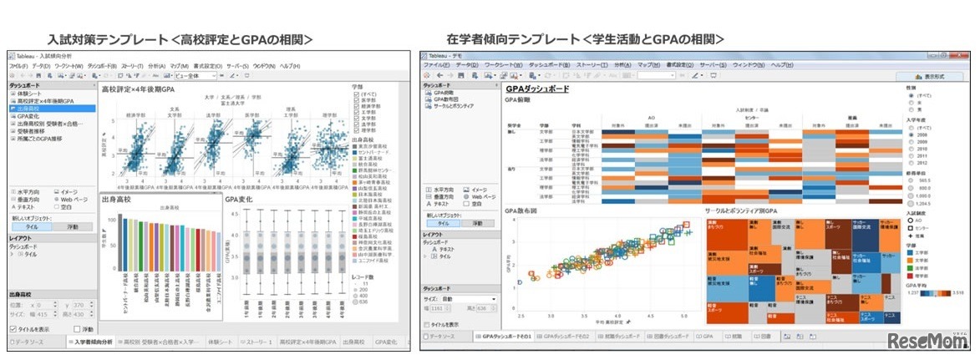Select GPA散布図 sheet in demo dashboard list

pos(442,99)
